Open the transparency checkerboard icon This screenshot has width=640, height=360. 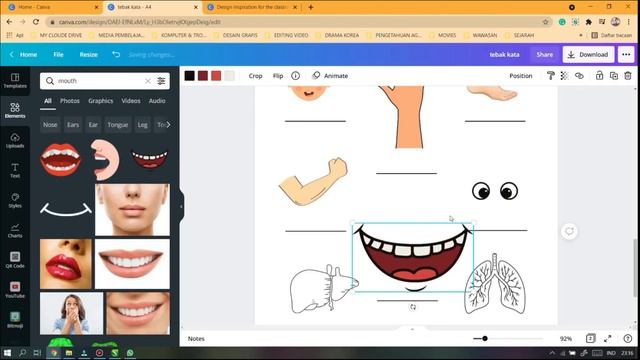pyautogui.click(x=564, y=76)
